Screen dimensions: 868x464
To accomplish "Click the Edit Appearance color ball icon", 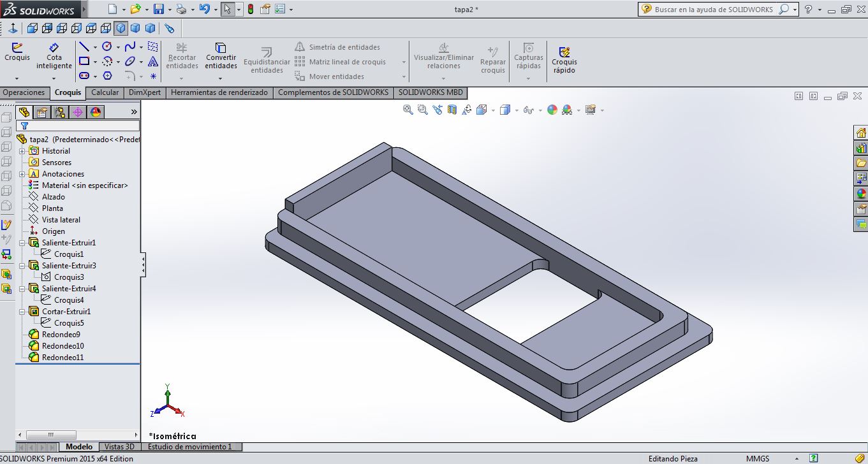I will pos(552,110).
